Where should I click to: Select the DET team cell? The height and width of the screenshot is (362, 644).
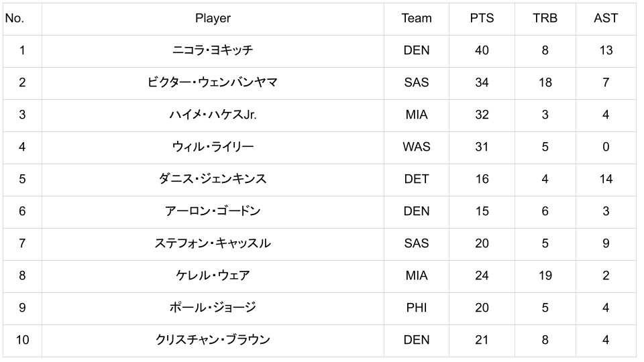(x=416, y=179)
